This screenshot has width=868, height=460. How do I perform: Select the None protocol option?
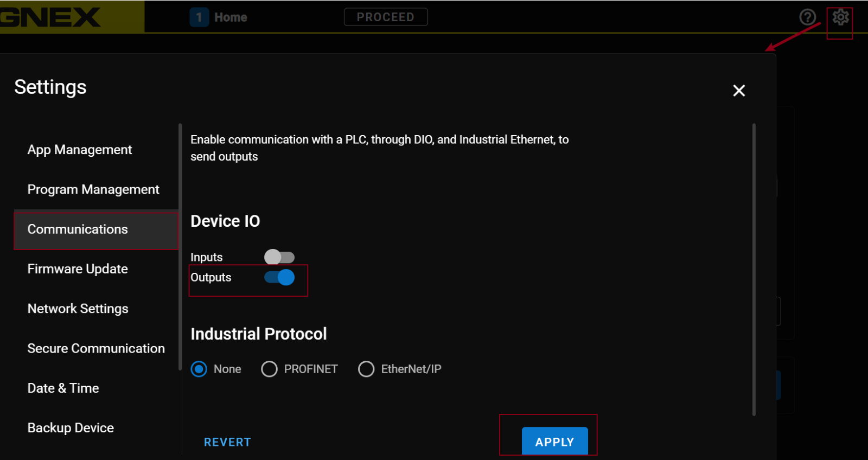[x=199, y=369]
